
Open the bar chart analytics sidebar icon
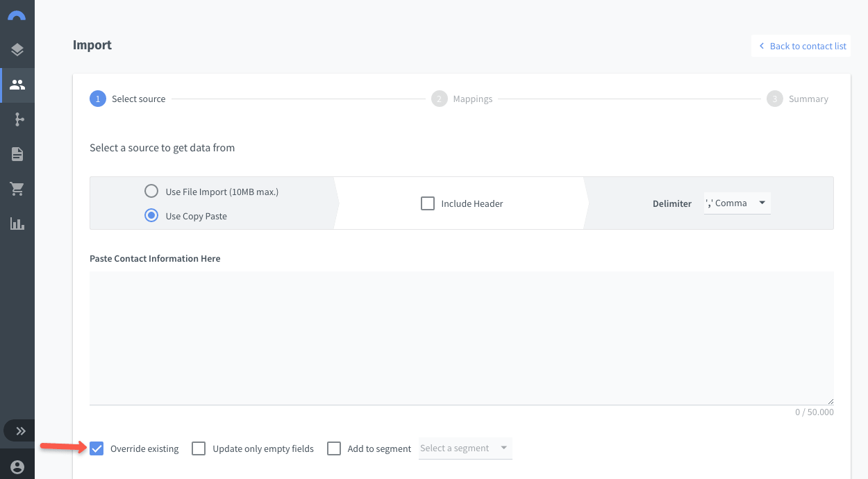[17, 224]
